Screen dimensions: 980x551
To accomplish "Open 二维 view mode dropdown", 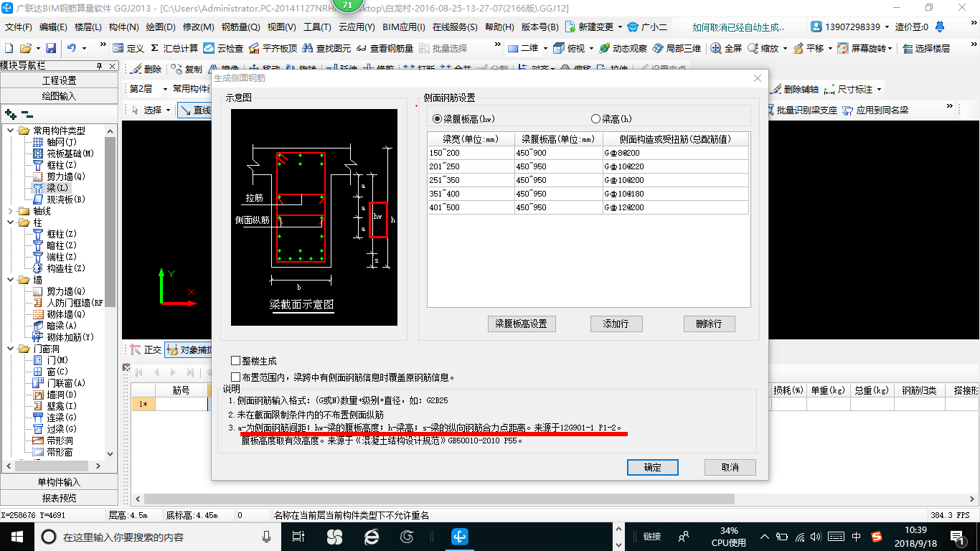I will coord(545,48).
